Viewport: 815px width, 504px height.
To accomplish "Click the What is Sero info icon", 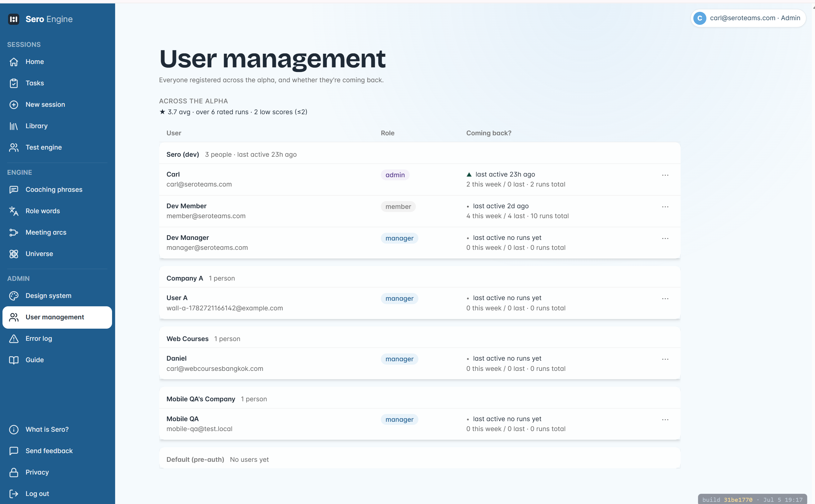I will pos(14,429).
